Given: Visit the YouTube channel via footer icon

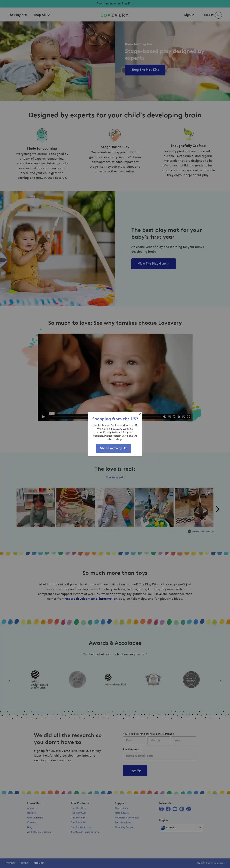Looking at the screenshot, I should pyautogui.click(x=175, y=809).
